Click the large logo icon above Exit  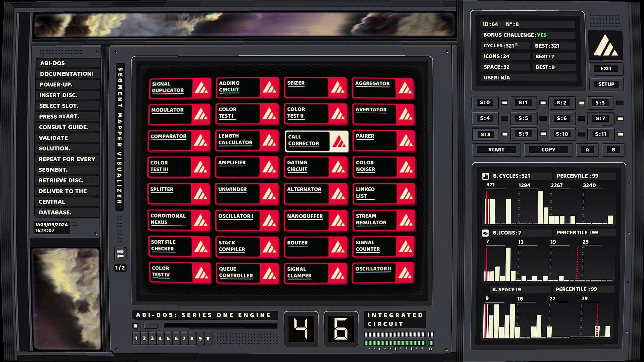[605, 45]
